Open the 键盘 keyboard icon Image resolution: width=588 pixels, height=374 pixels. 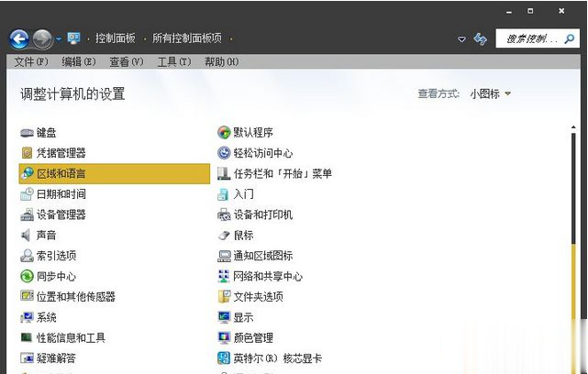tap(27, 133)
